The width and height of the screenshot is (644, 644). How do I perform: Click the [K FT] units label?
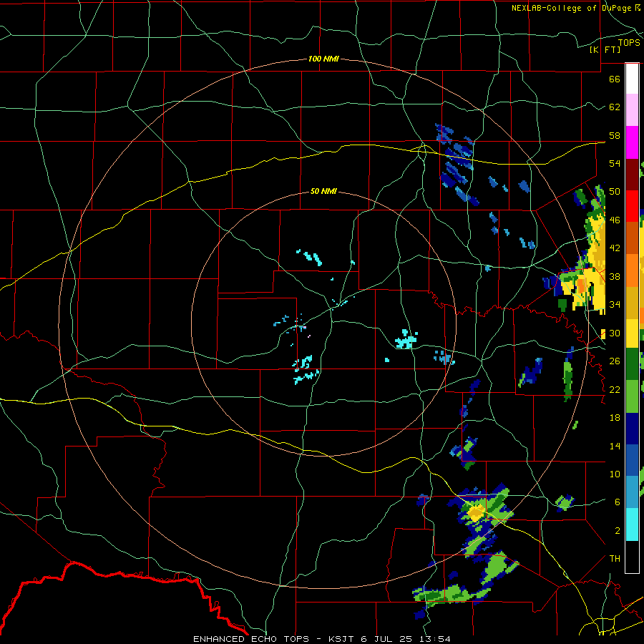coord(605,49)
